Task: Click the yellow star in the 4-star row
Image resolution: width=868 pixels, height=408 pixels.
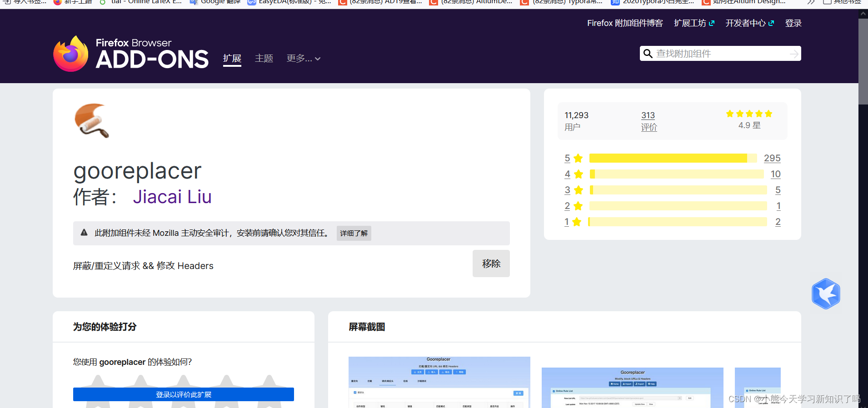Action: click(579, 174)
